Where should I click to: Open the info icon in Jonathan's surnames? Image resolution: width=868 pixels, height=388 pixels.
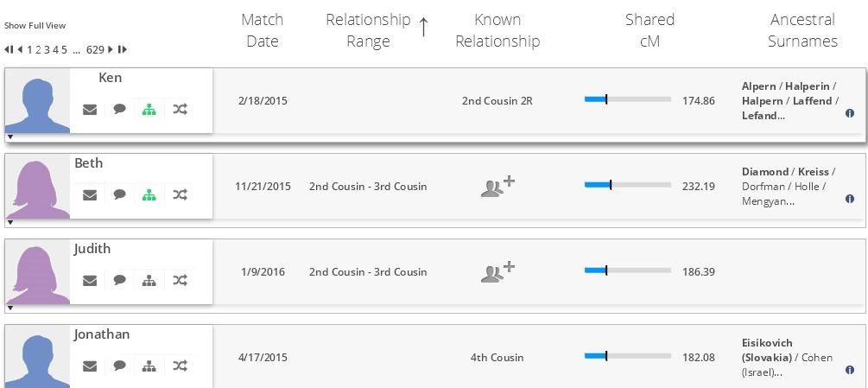[849, 370]
